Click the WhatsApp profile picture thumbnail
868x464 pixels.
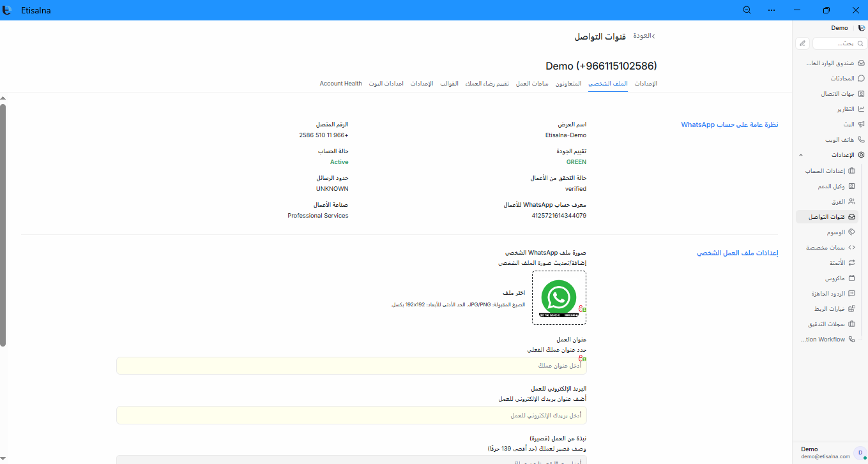pyautogui.click(x=559, y=297)
